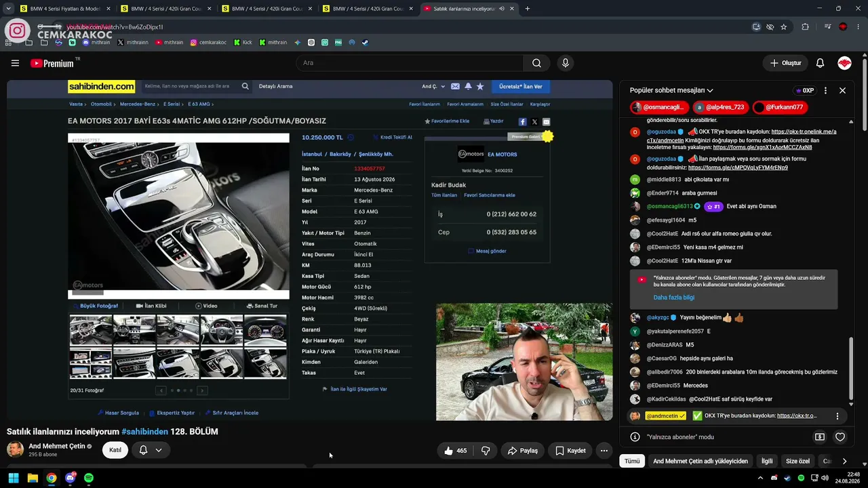
Task: Dislike the video with thumbs down
Action: (486, 451)
